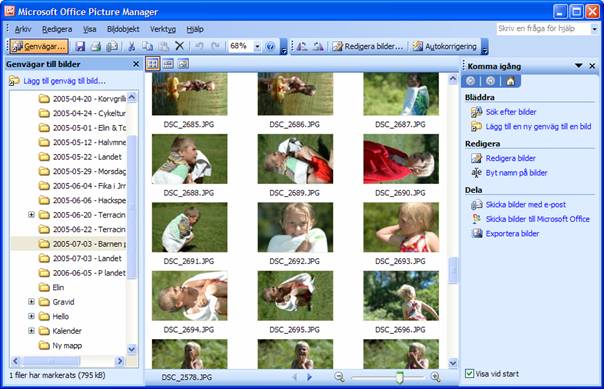The width and height of the screenshot is (604, 389).
Task: Open the Komma igång pane dropdown menu
Action: pos(578,66)
